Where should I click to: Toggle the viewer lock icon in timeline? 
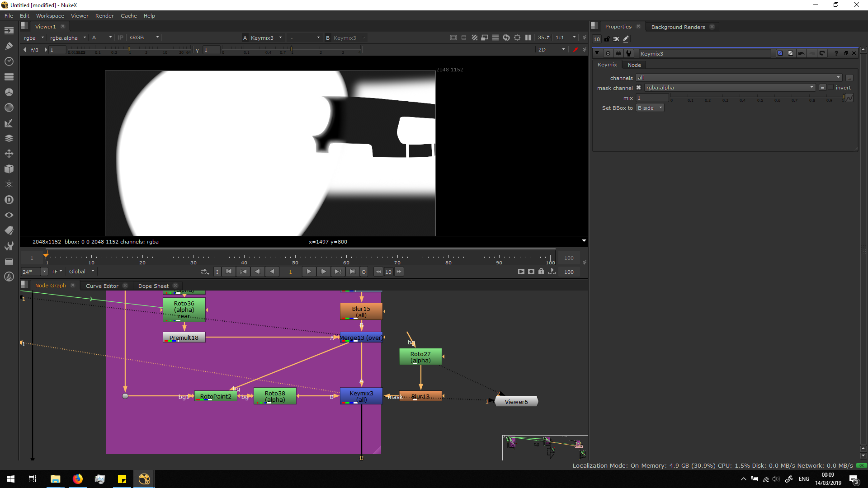click(541, 272)
